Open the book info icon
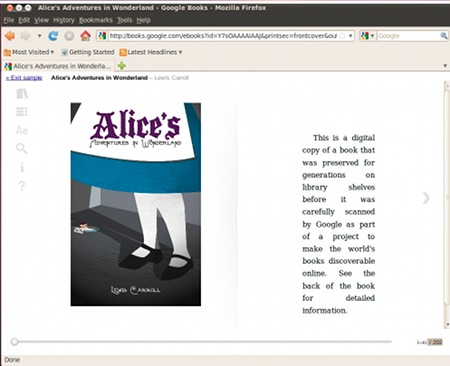The image size is (450, 366). (22, 167)
